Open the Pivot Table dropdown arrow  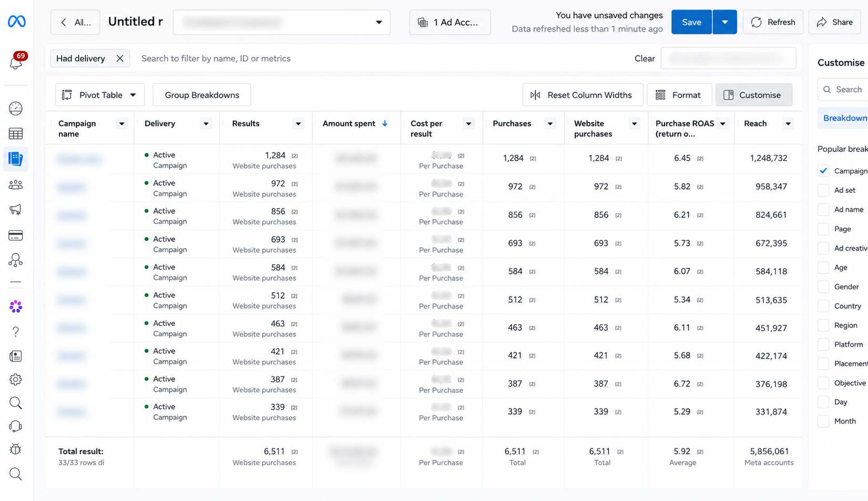tap(133, 95)
